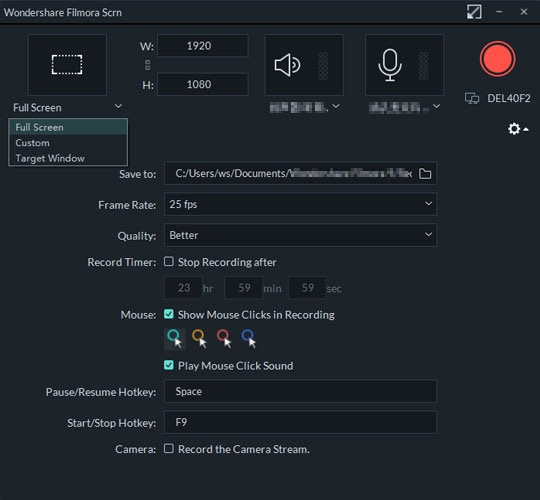Screen dimensions: 540x500
Task: Enable Record the Camera Stream checkbox
Action: [x=169, y=448]
